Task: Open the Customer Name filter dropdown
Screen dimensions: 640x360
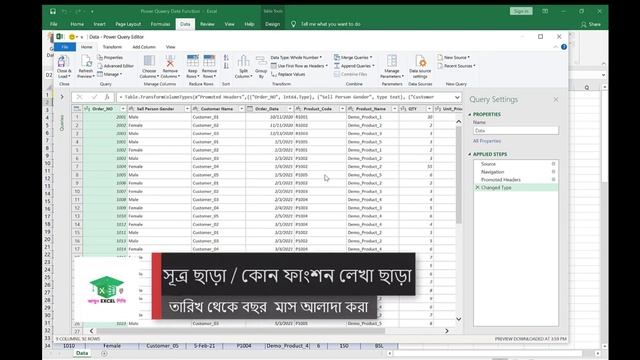Action: click(x=241, y=109)
